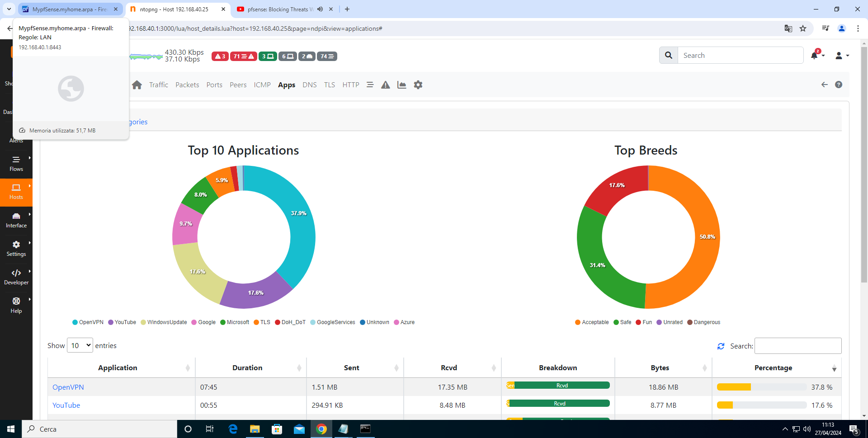Switch to the Packets tab
The image size is (868, 438).
point(187,85)
